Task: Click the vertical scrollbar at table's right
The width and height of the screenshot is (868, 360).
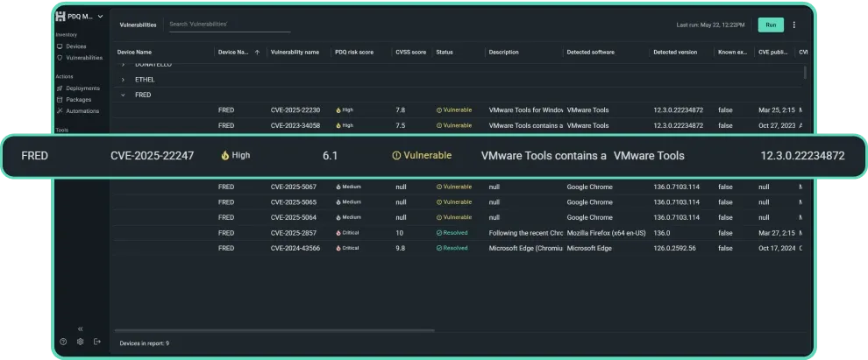Action: pyautogui.click(x=805, y=72)
